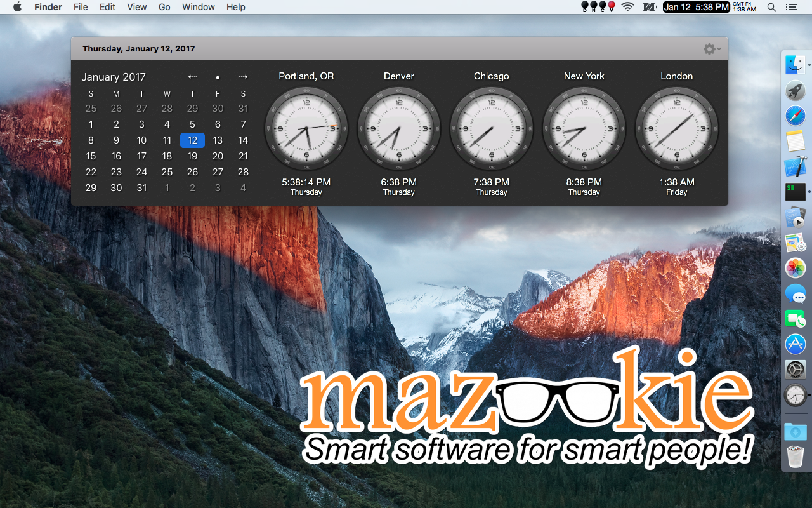Open System Preferences in the Dock
Screen dimensions: 812x508
pyautogui.click(x=795, y=369)
